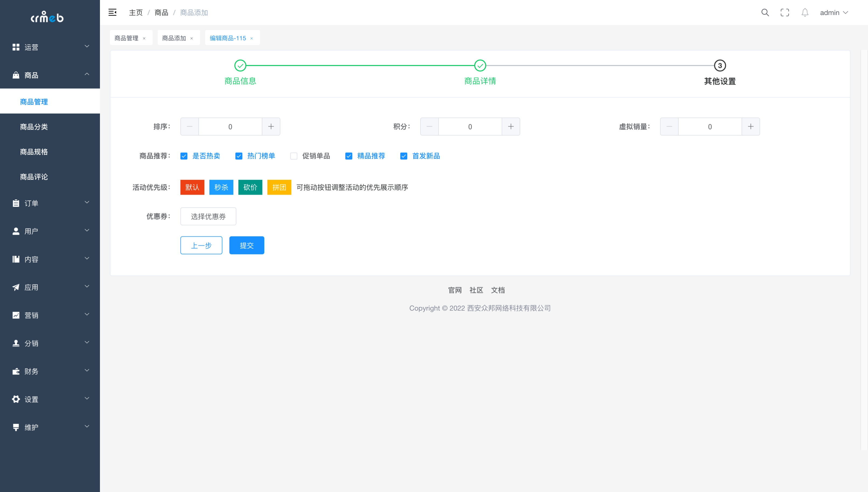The width and height of the screenshot is (868, 492).
Task: Increase the 虚拟销量 value
Action: pyautogui.click(x=751, y=126)
